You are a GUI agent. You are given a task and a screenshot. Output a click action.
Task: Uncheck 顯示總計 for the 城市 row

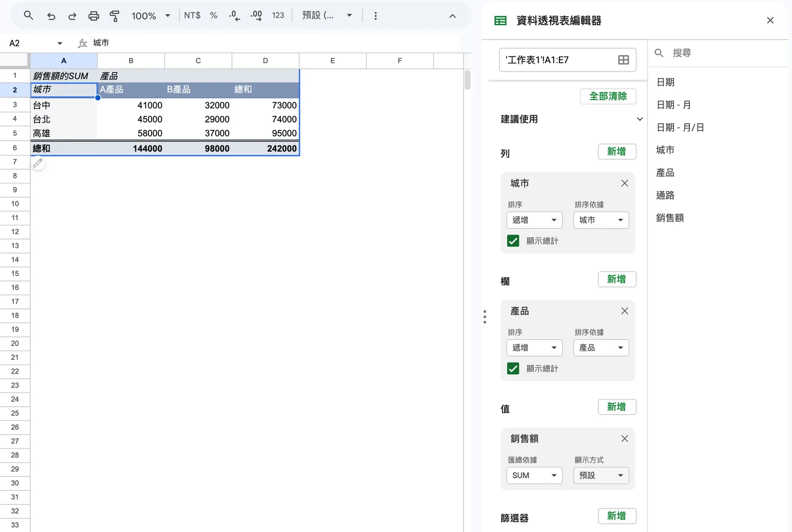click(x=513, y=241)
